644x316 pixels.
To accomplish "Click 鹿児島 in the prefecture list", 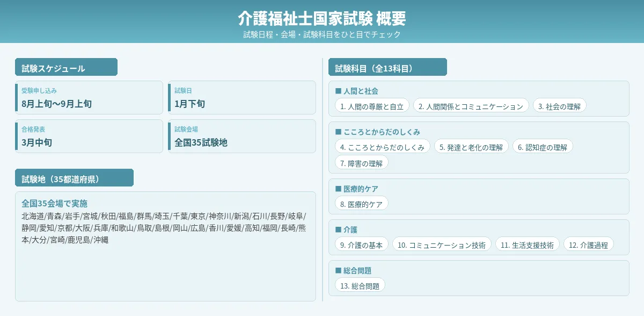I will tap(78, 240).
